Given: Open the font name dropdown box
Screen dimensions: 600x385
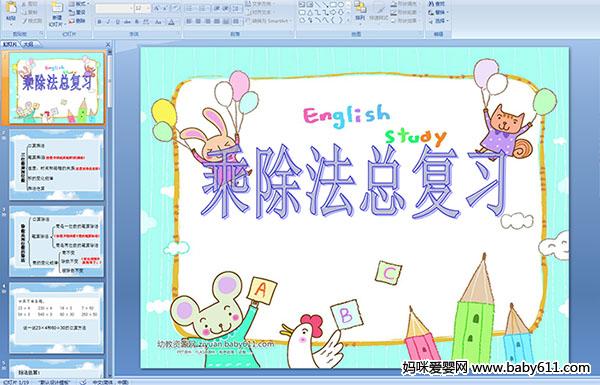Looking at the screenshot, I should coord(114,8).
